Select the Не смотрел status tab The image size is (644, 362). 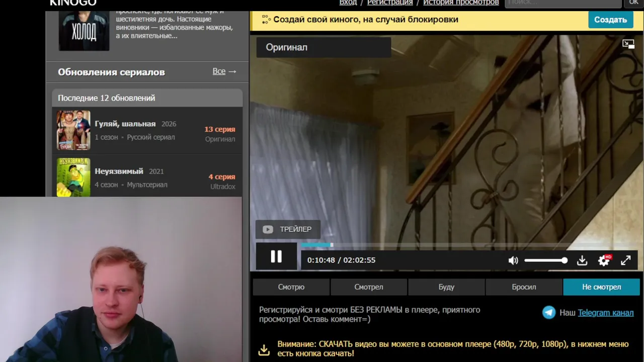click(x=602, y=287)
